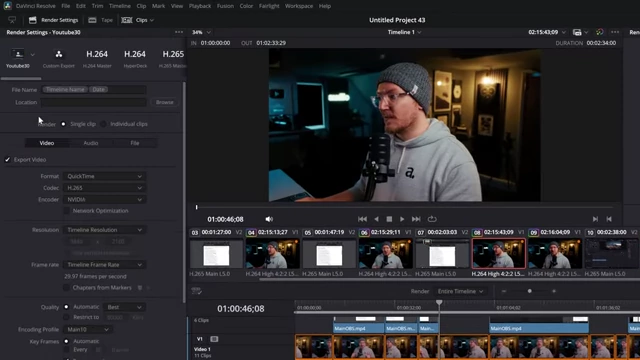This screenshot has width=640, height=360.
Task: Enable Chapters from Markers checkbox
Action: coord(67,288)
